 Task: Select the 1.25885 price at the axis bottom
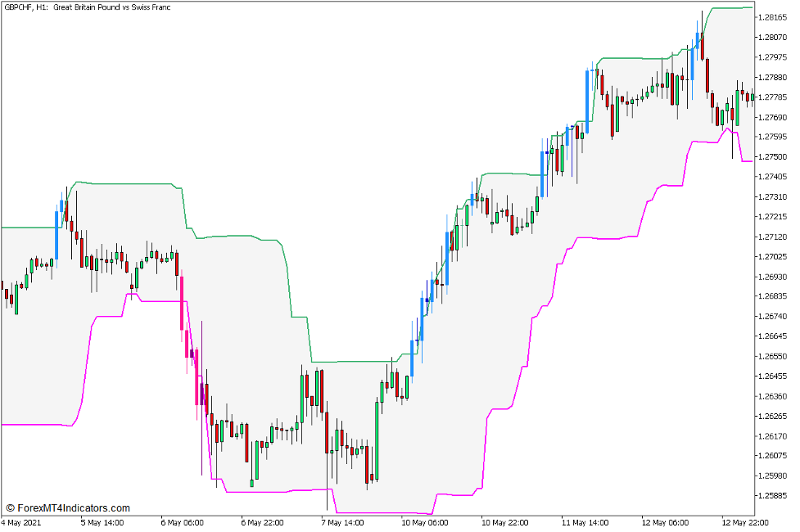coord(774,495)
